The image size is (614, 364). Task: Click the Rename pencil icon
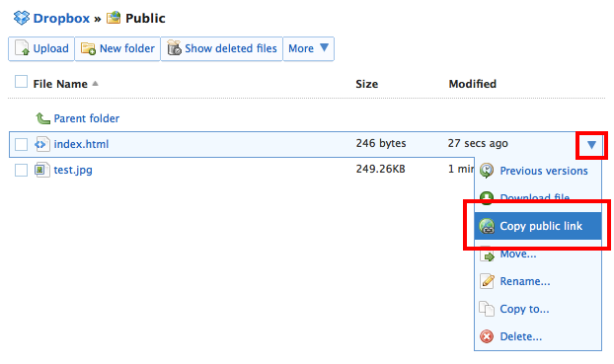(x=487, y=281)
